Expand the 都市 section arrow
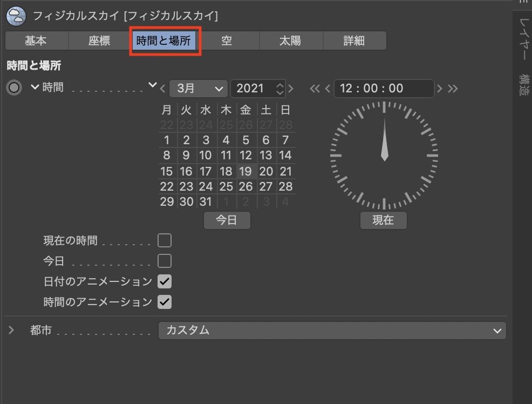This screenshot has height=404, width=532. pyautogui.click(x=11, y=331)
